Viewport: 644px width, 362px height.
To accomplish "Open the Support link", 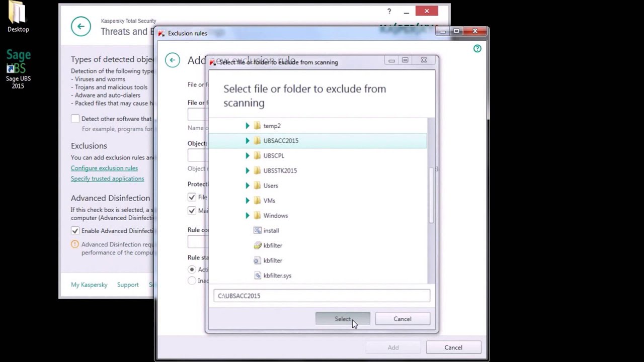I will [128, 285].
